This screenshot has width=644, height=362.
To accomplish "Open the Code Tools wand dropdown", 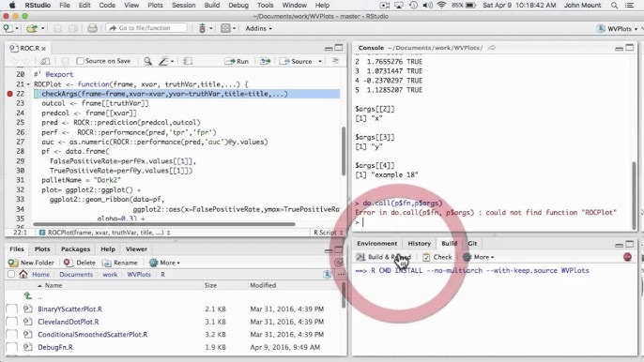I will pyautogui.click(x=166, y=61).
